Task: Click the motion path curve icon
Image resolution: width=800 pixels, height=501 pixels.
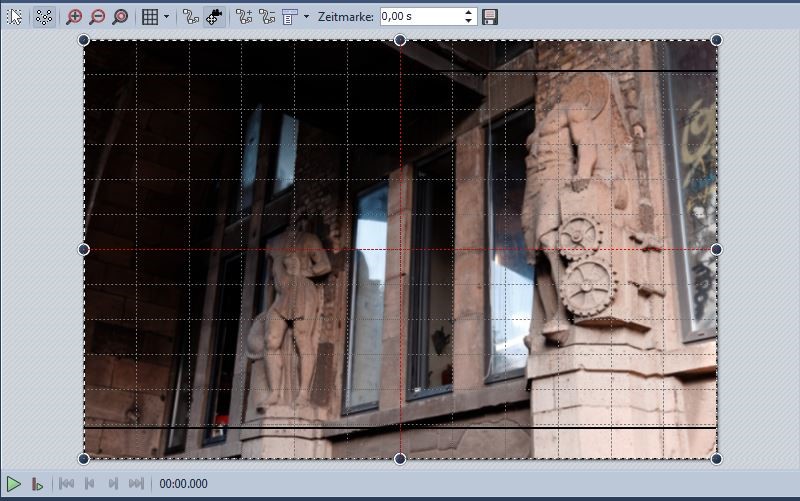Action: 191,17
